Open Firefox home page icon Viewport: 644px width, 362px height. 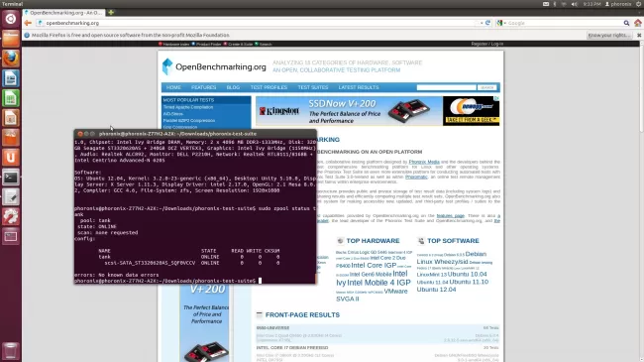(x=638, y=23)
